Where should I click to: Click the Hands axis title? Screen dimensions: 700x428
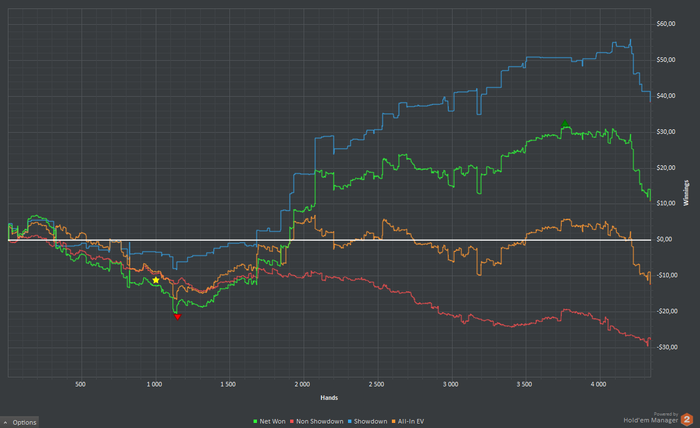point(329,398)
